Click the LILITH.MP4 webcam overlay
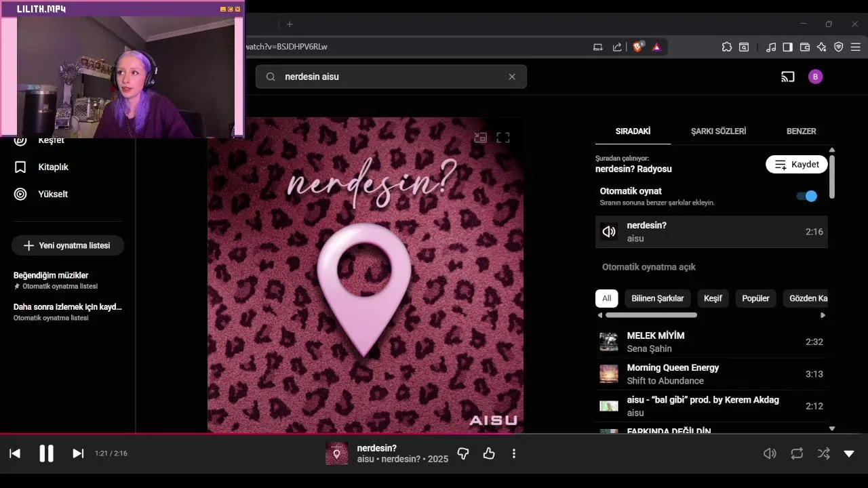The image size is (868, 488). point(122,69)
